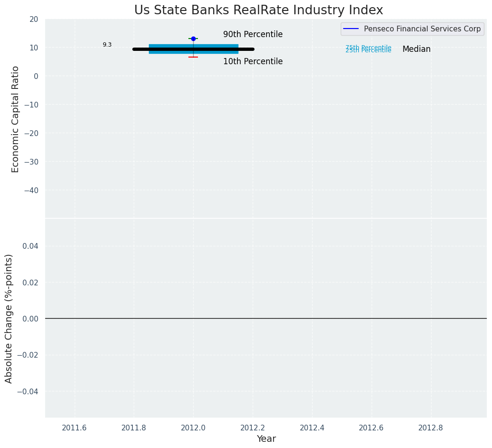Image resolution: width=492 pixels, height=448 pixels.
Task: Click the 2012.0 x-axis tick label
Action: [x=193, y=428]
